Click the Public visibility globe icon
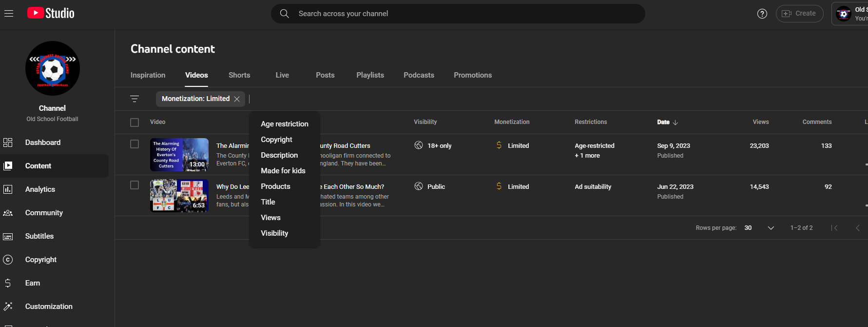Viewport: 868px width, 327px height. (x=419, y=186)
